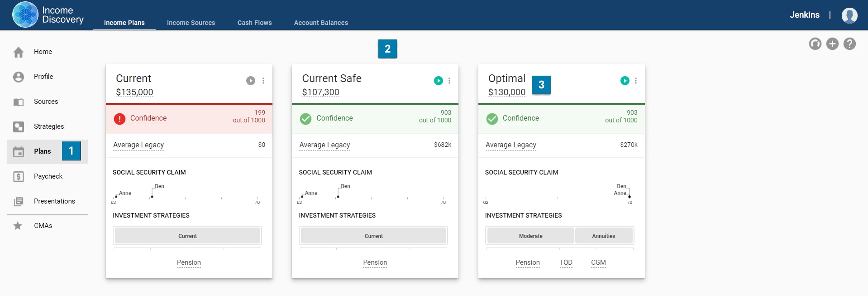Switch to Income Sources tab
The width and height of the screenshot is (868, 296).
pyautogui.click(x=191, y=23)
